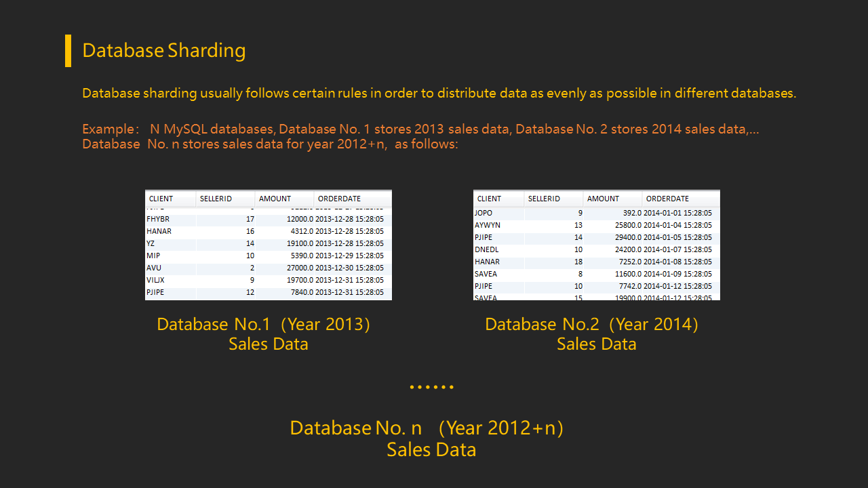
Task: Select amount value "11600.0"
Action: [x=627, y=274]
